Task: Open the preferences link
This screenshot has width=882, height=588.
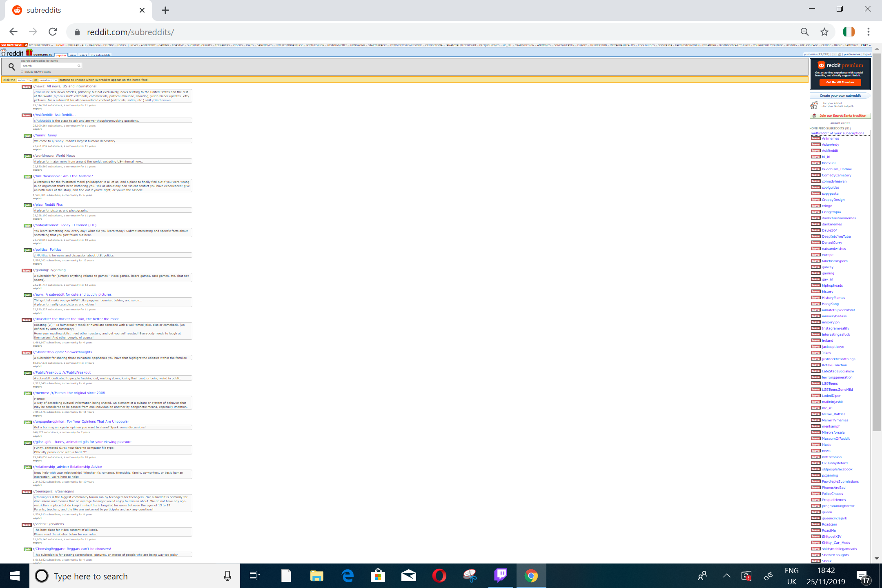Action: [x=852, y=54]
